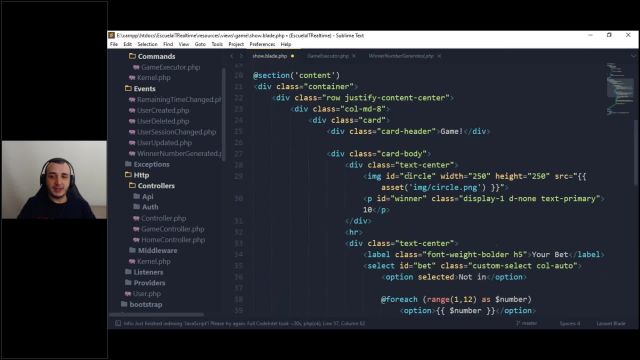Open UserSessionChanged.php in the sidebar
This screenshot has width=640, height=360.
(176, 132)
